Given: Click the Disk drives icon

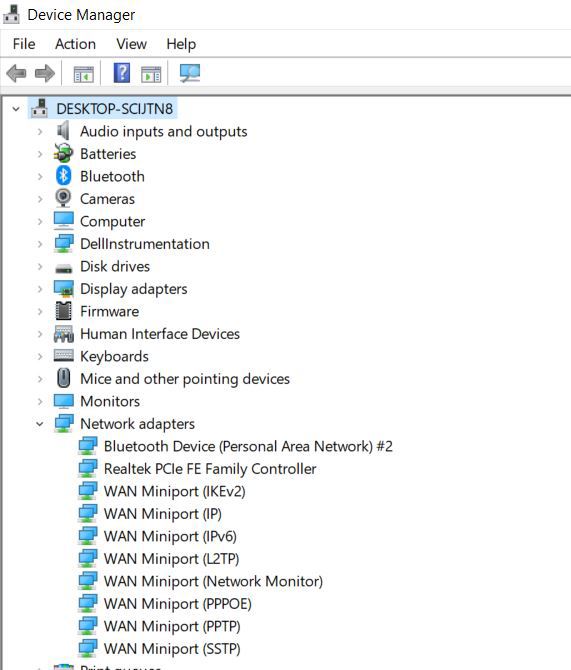Looking at the screenshot, I should tap(64, 268).
